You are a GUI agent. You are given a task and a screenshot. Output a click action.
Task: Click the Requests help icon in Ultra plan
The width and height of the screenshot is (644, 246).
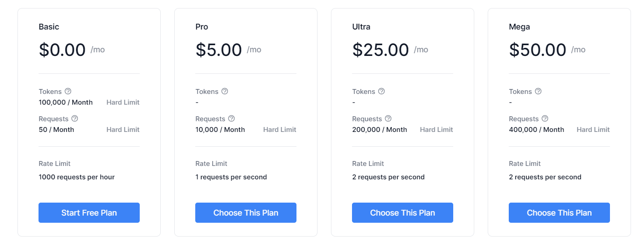[x=388, y=119]
